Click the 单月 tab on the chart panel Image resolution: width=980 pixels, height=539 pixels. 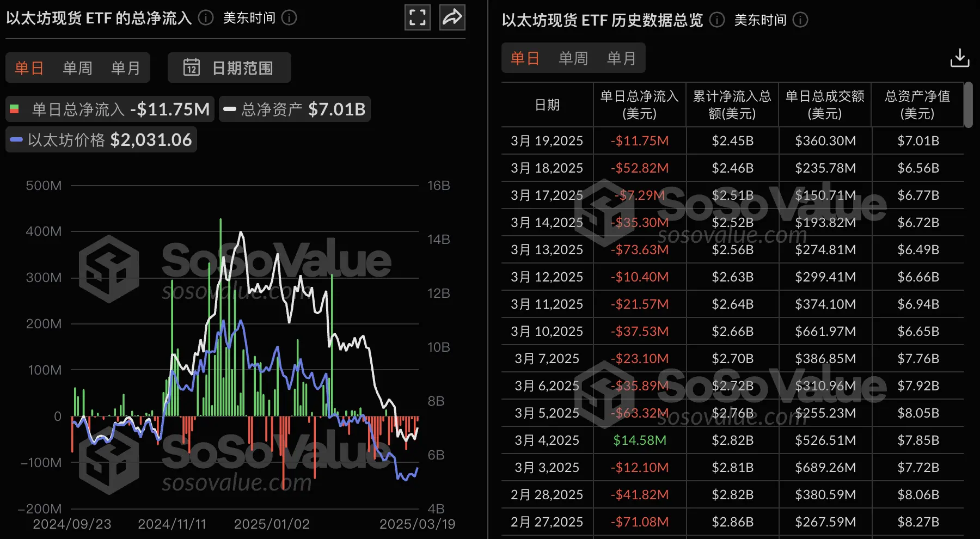(x=125, y=68)
